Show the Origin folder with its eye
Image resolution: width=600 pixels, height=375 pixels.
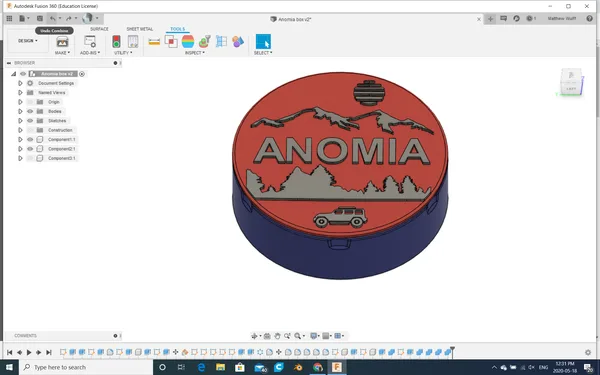[x=30, y=102]
